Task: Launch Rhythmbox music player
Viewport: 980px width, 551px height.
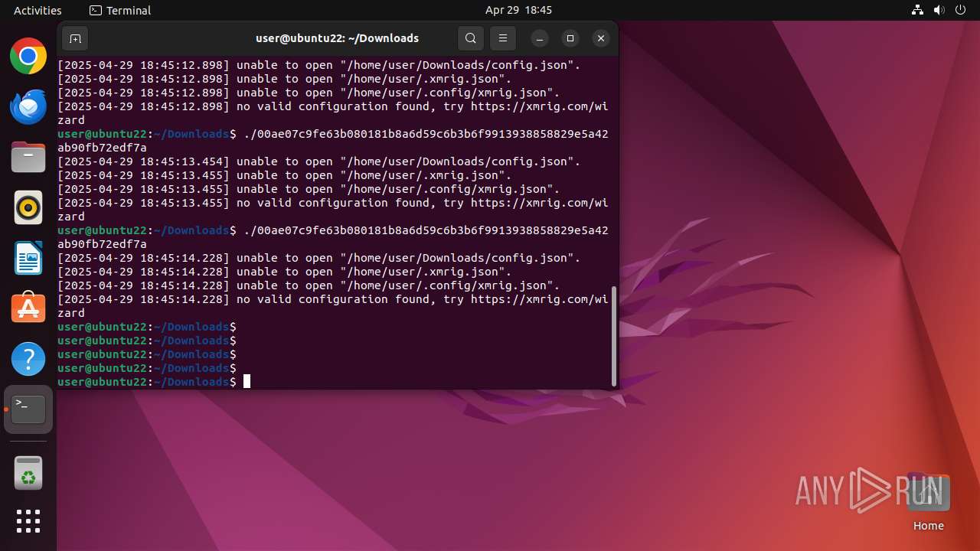Action: (28, 207)
